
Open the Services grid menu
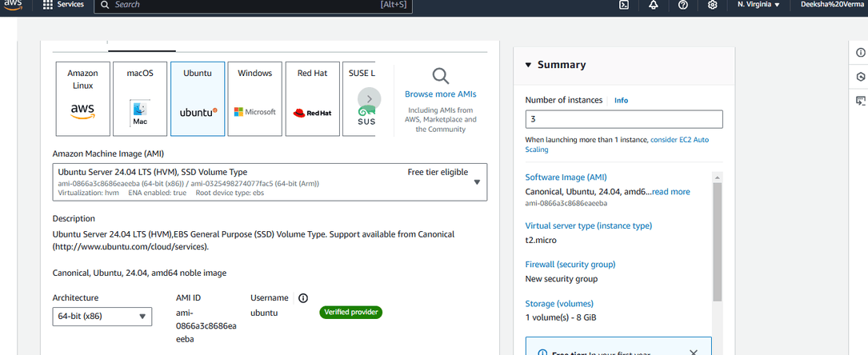click(x=64, y=5)
